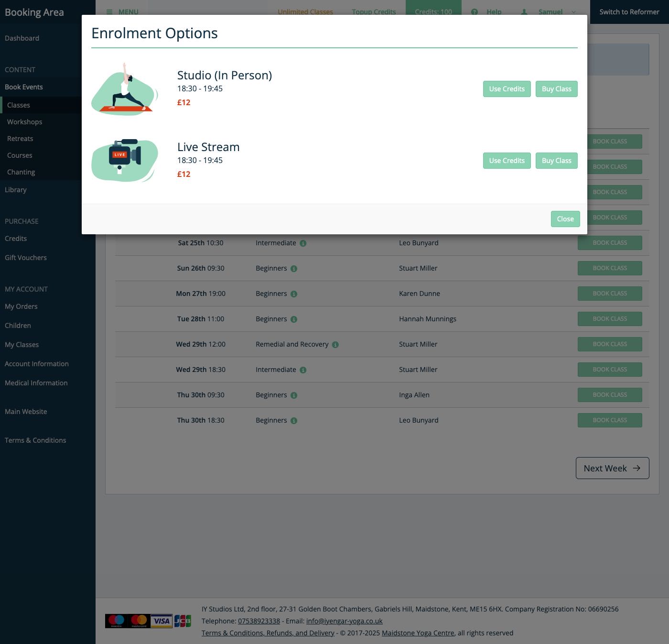
Task: Book Class for Sun 26th 09:30
Action: coord(610,268)
